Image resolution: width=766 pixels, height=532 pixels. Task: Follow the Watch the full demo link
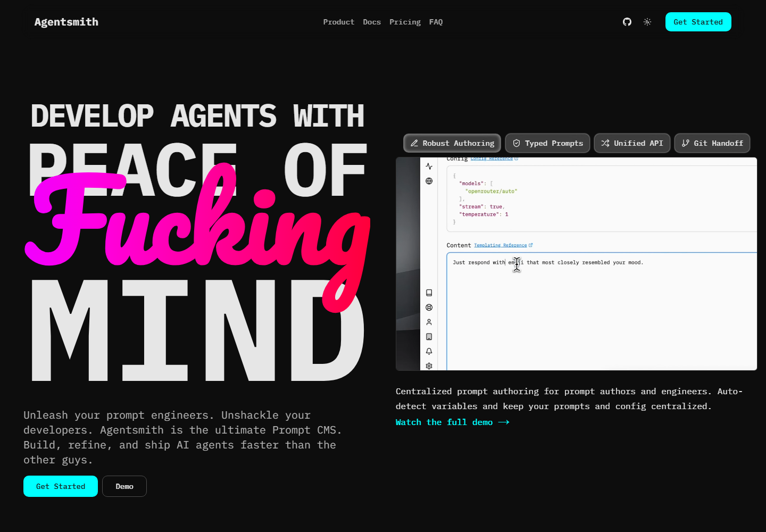click(x=453, y=422)
